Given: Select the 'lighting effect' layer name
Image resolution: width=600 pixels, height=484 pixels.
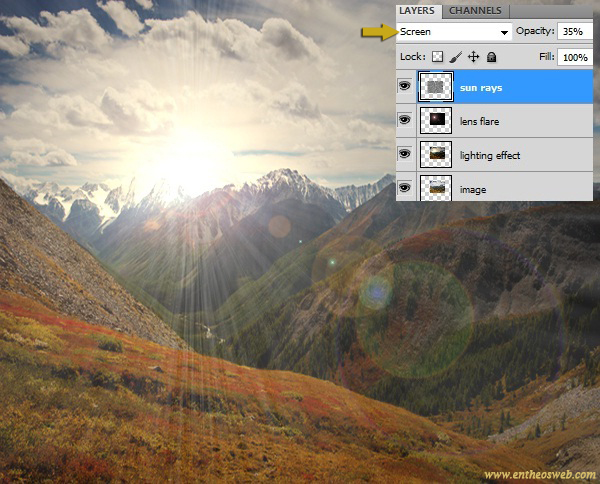Looking at the screenshot, I should [x=490, y=155].
